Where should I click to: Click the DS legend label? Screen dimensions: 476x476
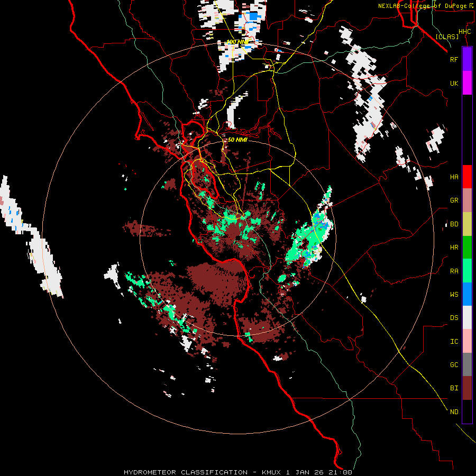click(454, 317)
